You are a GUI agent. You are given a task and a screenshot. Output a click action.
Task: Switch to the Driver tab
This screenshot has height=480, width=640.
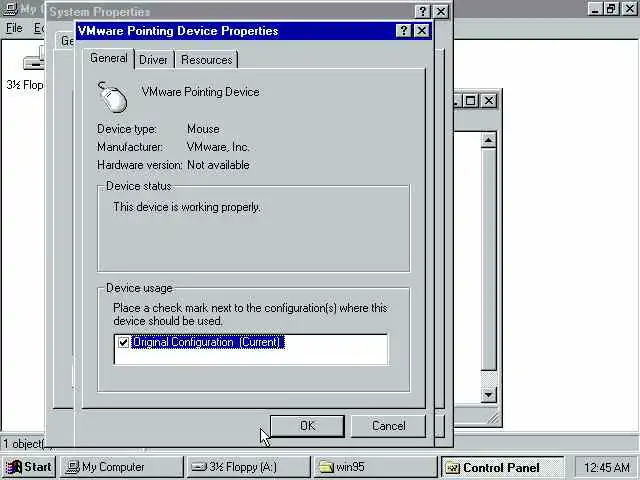153,60
